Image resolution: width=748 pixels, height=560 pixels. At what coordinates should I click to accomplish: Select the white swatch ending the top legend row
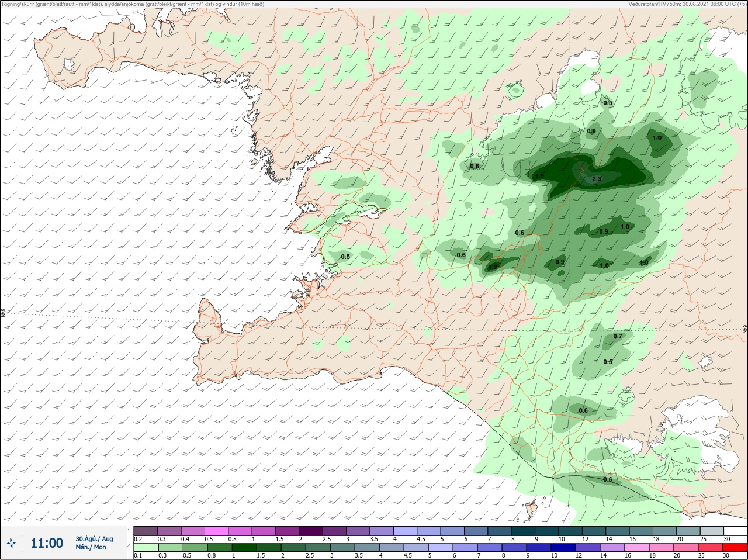click(735, 531)
